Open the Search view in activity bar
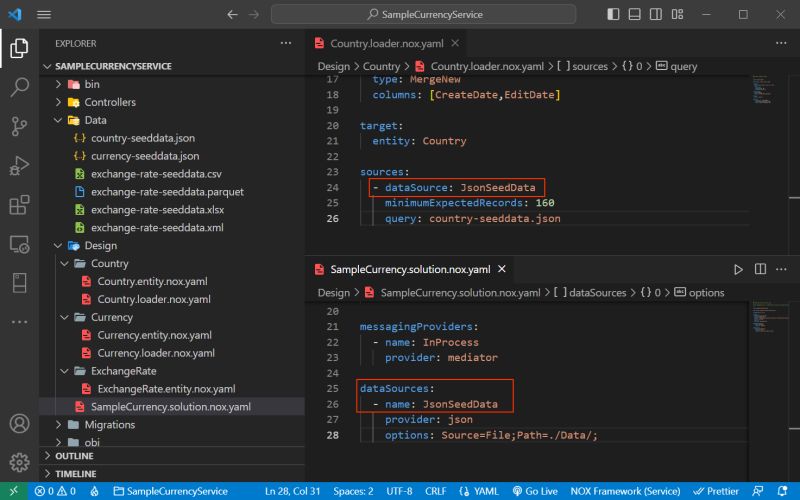Viewport: 800px width, 500px height. pyautogui.click(x=19, y=87)
